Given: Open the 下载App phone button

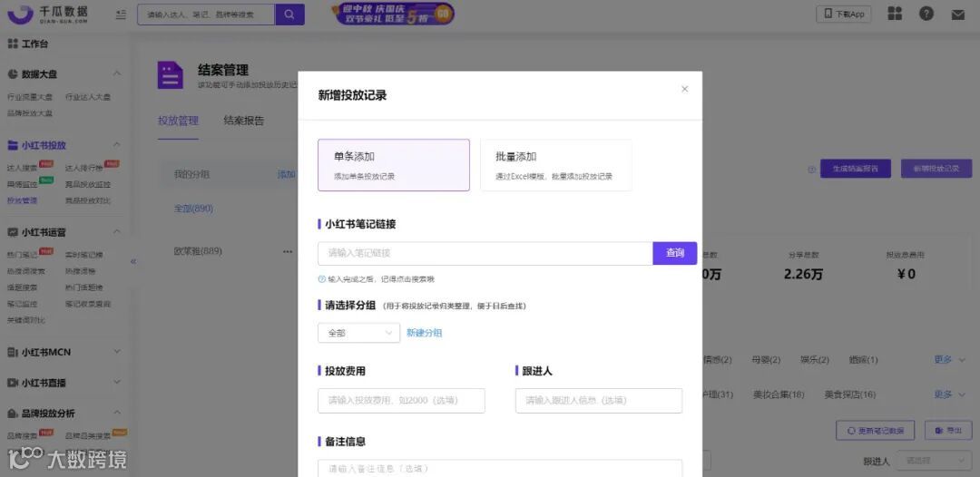Looking at the screenshot, I should pyautogui.click(x=843, y=14).
